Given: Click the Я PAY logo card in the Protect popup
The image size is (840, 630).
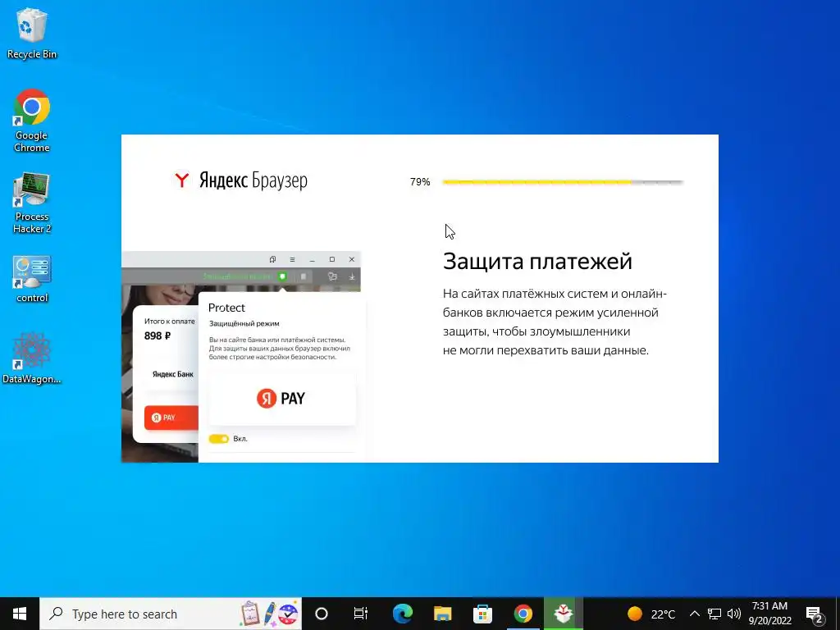Looking at the screenshot, I should click(282, 398).
